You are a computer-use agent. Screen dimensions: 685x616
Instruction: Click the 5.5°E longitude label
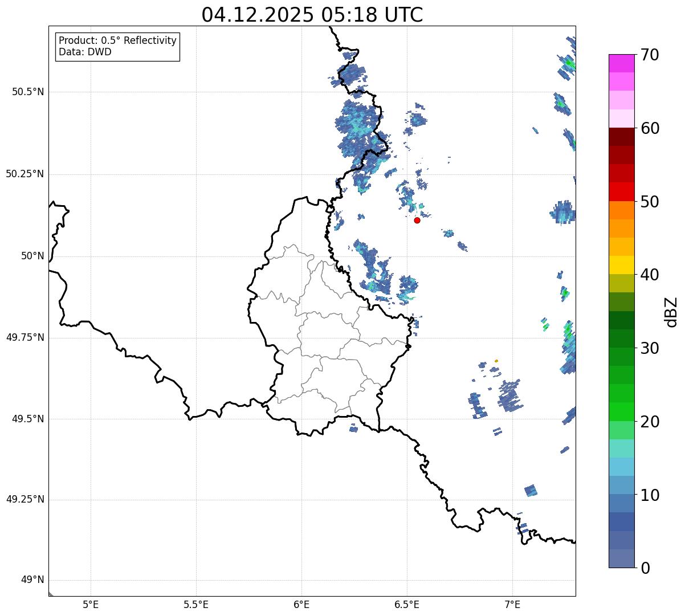coord(196,604)
